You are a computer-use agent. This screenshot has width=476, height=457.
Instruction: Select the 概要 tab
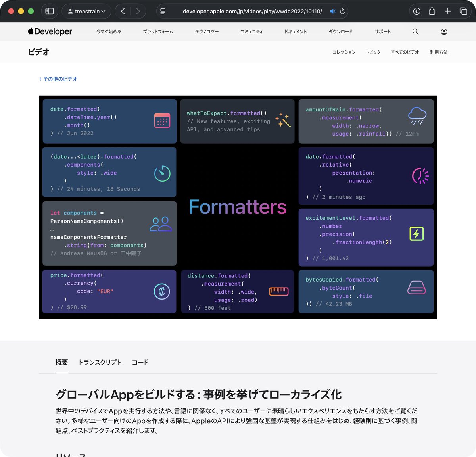[x=61, y=362]
